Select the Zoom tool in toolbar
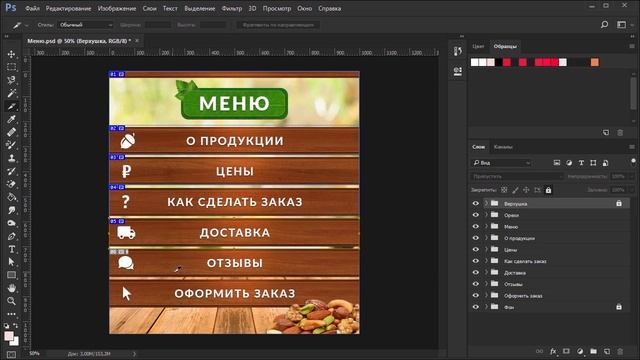Image resolution: width=640 pixels, height=360 pixels. [11, 301]
